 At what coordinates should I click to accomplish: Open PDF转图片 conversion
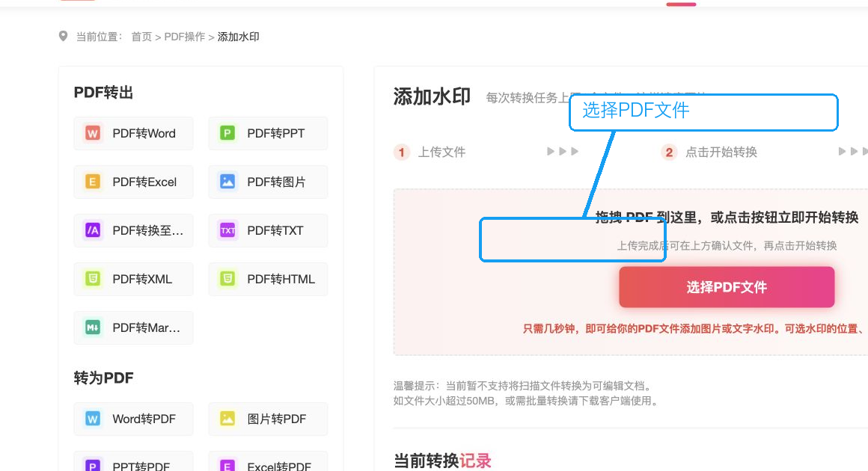268,182
